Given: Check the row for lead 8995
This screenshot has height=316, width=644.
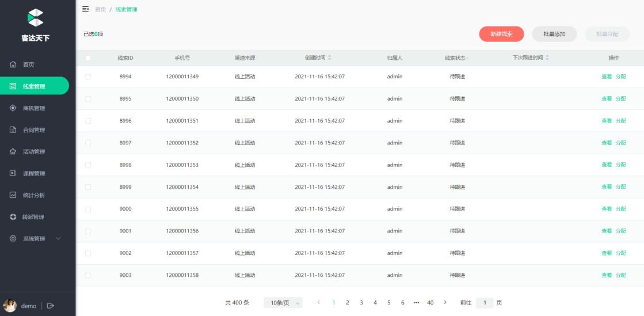Looking at the screenshot, I should click(x=88, y=98).
